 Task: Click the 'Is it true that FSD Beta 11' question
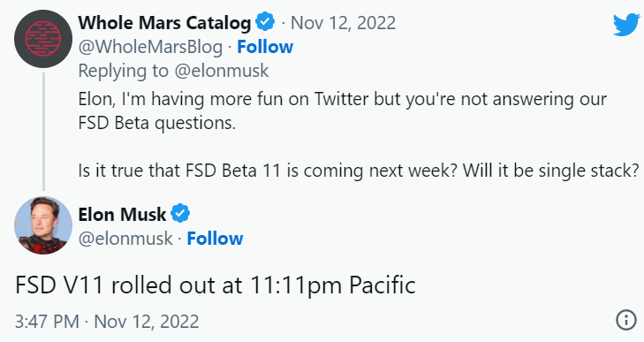point(359,171)
